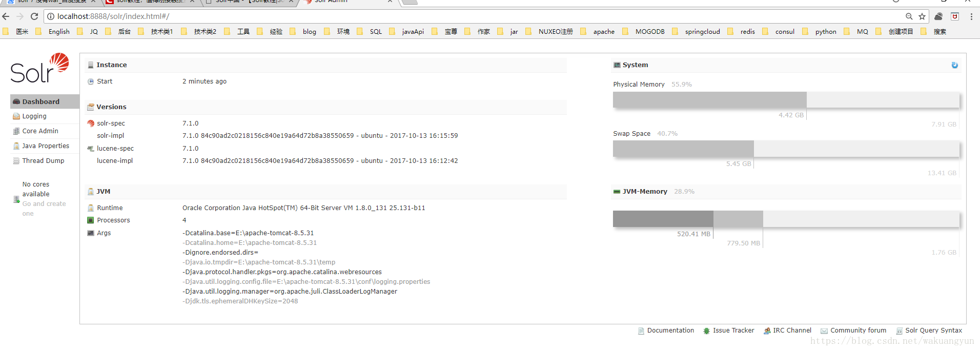
Task: Bookmark this page with the star icon
Action: pyautogui.click(x=922, y=16)
